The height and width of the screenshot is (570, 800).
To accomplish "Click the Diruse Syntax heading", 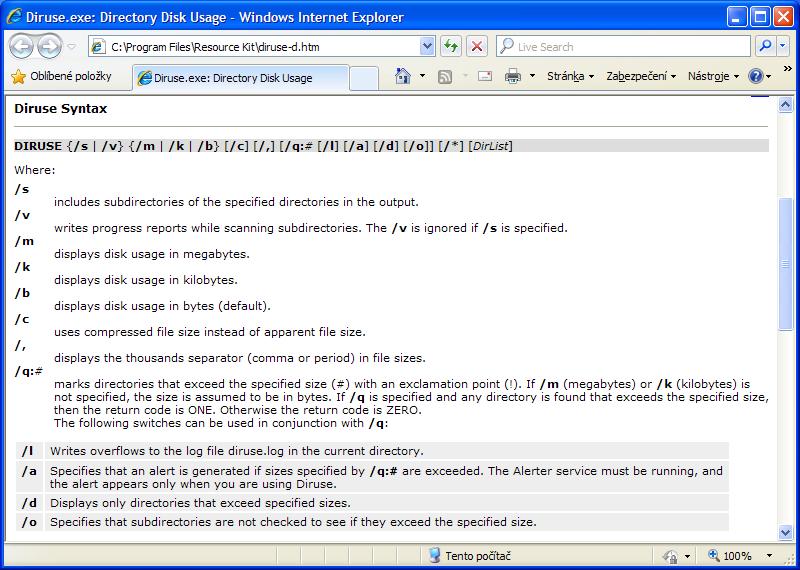I will pyautogui.click(x=61, y=109).
